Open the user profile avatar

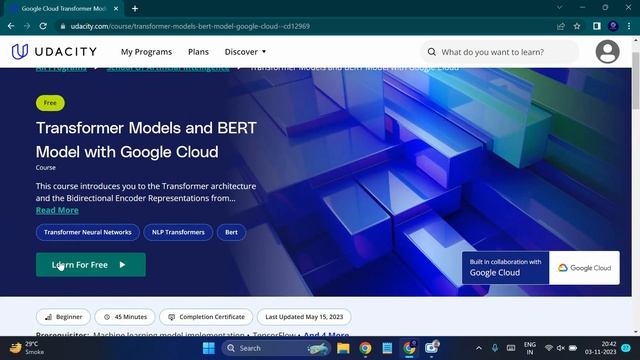point(607,52)
